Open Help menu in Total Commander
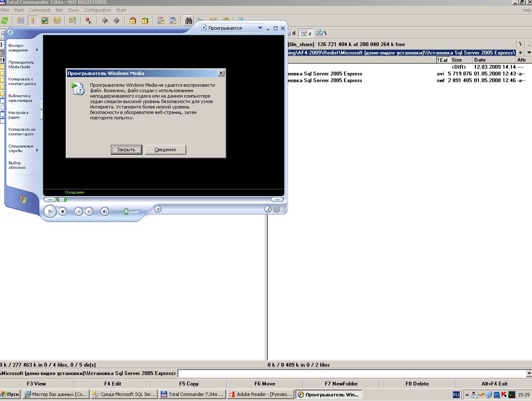The image size is (532, 401). click(527, 10)
